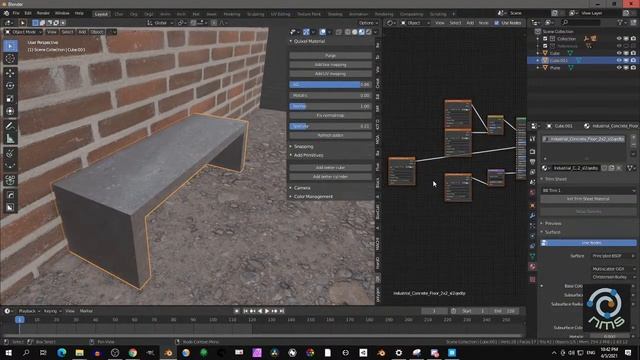Open the Render properties tab icon
The height and width of the screenshot is (360, 640).
point(532,152)
